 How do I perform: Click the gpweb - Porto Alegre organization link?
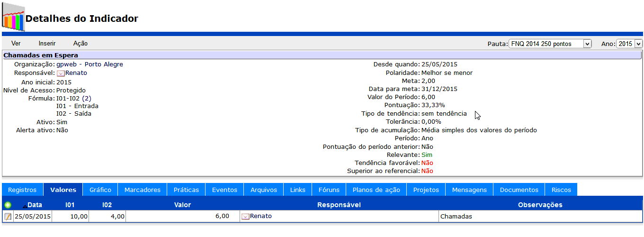pos(89,64)
